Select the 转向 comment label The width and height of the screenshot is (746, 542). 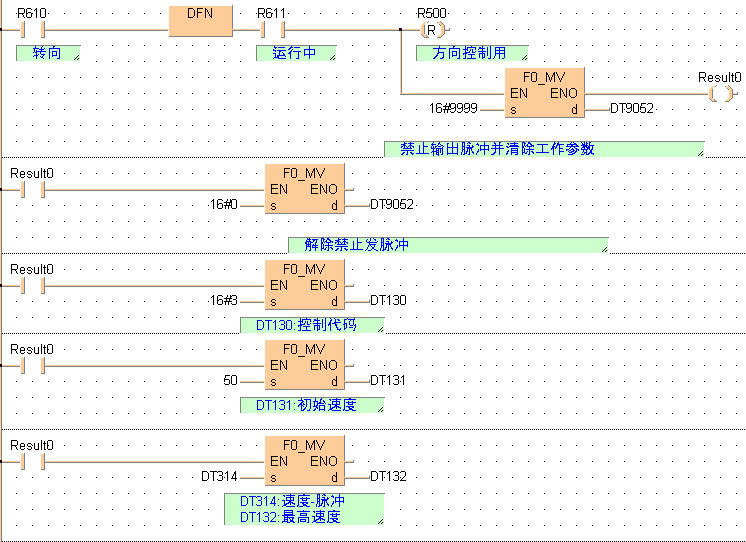(47, 53)
